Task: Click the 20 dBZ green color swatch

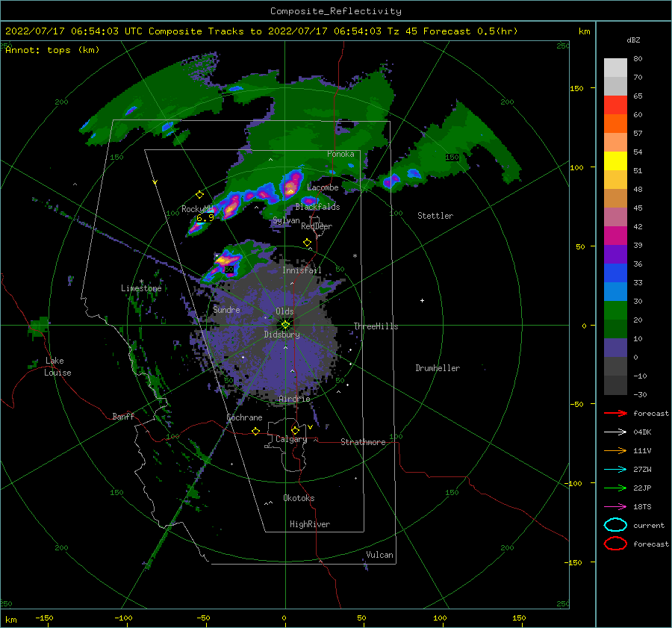Action: (x=615, y=310)
